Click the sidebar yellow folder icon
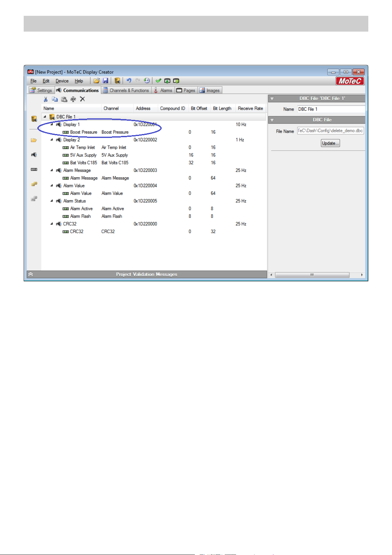 click(34, 140)
